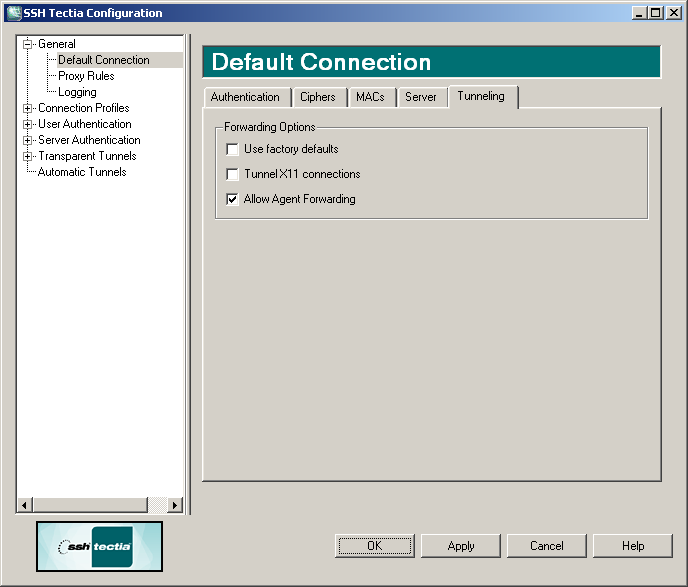This screenshot has height=587, width=688.
Task: Select the Tunneling tab
Action: tap(483, 96)
